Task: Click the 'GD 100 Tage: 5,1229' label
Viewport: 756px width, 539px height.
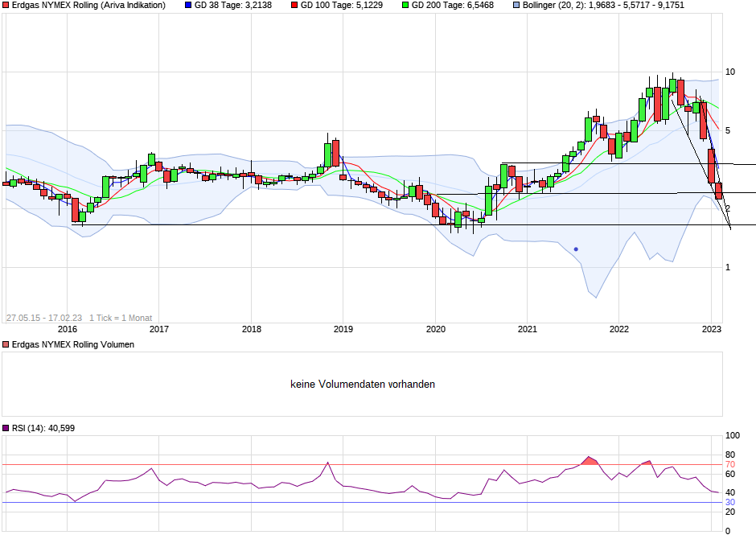Action: click(x=341, y=6)
